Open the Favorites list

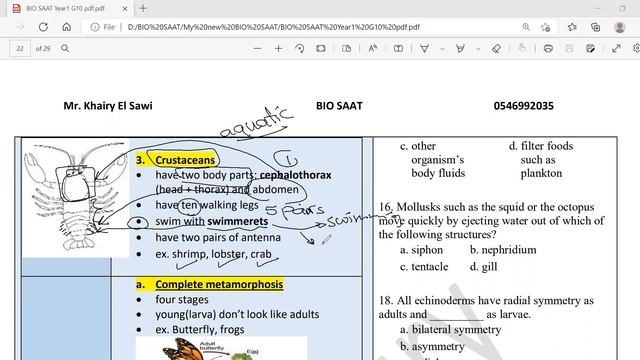(572, 27)
